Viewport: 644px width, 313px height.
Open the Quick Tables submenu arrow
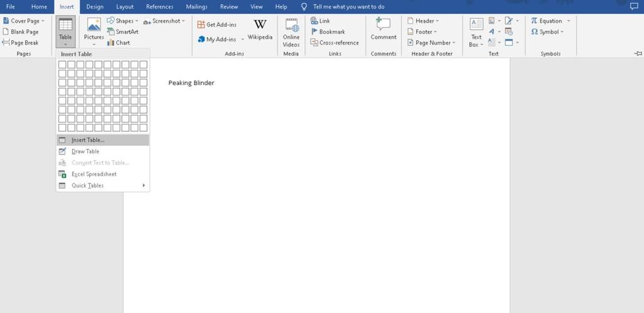[144, 185]
